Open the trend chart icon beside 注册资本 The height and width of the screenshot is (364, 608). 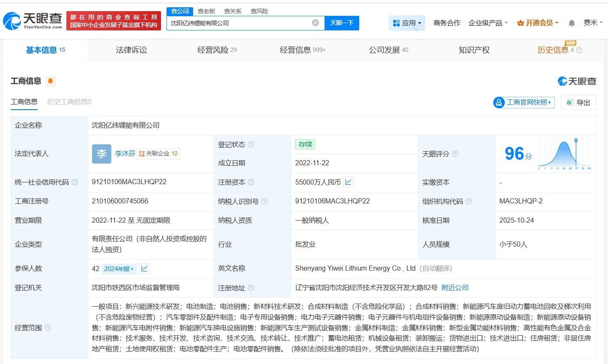point(348,182)
